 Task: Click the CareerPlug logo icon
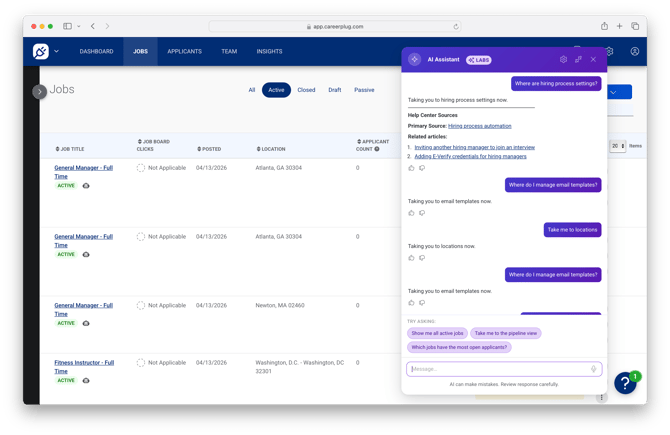coord(41,51)
